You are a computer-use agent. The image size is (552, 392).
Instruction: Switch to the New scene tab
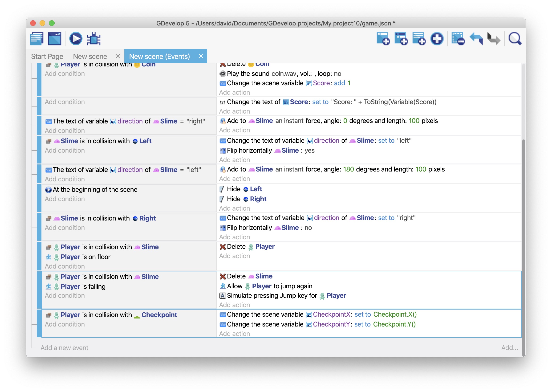pos(90,57)
